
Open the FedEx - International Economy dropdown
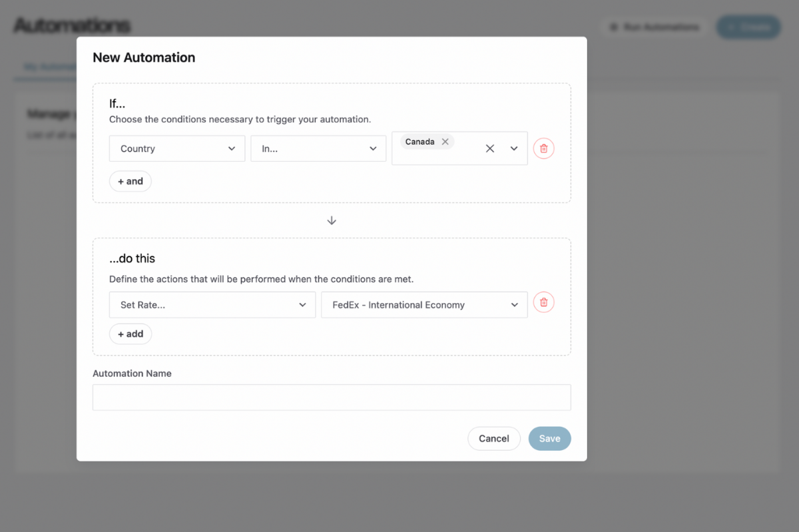[x=424, y=305]
